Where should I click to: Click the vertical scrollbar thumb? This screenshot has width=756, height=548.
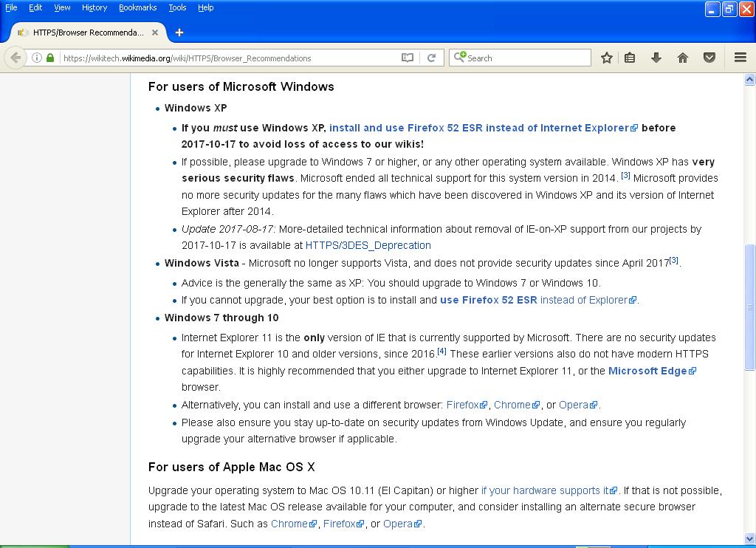tap(750, 307)
